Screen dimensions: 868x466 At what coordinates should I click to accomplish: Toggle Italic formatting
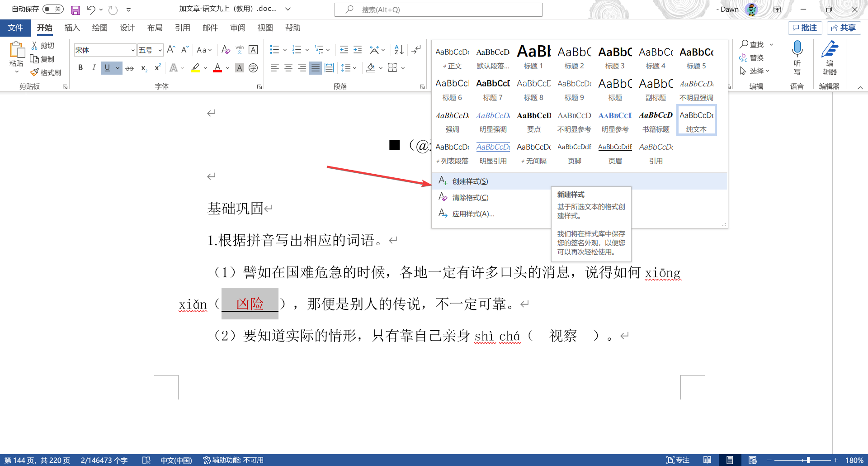pos(94,68)
